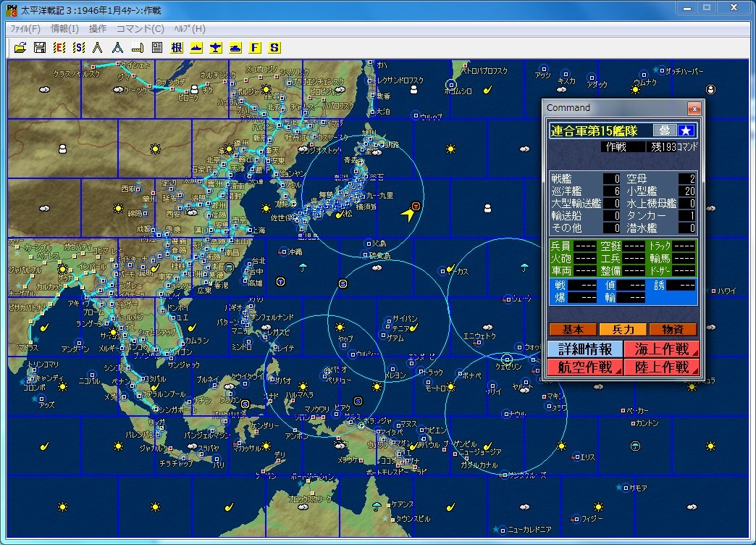
Task: Click the 潜水艦 label in ship list
Action: [x=642, y=228]
